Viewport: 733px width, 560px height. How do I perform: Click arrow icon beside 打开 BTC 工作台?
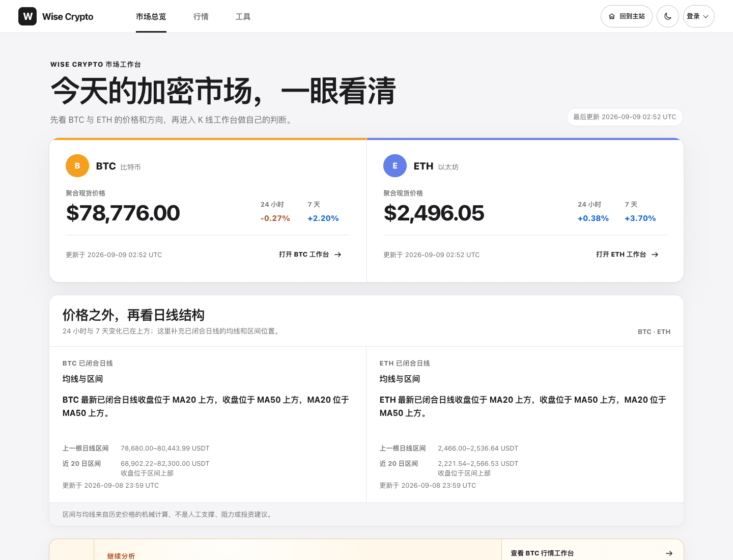coord(337,255)
